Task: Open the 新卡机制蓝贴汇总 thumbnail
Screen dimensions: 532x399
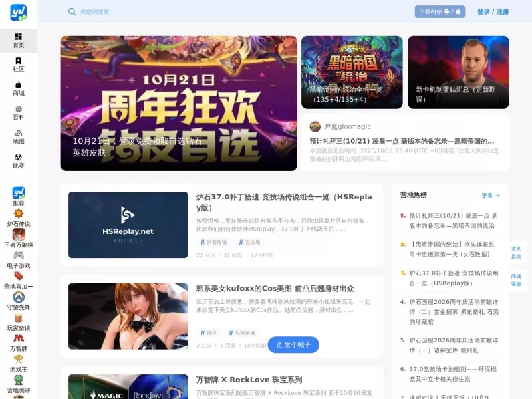Action: click(458, 72)
